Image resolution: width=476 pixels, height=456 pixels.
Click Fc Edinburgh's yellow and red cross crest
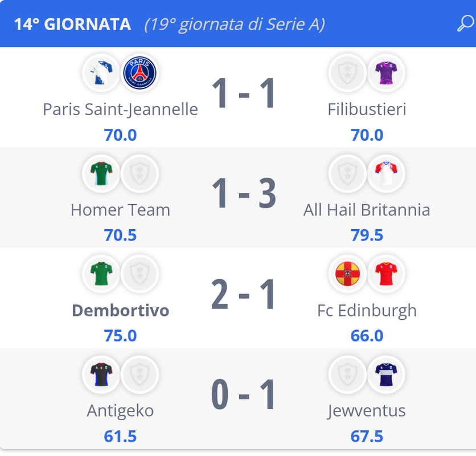347,274
